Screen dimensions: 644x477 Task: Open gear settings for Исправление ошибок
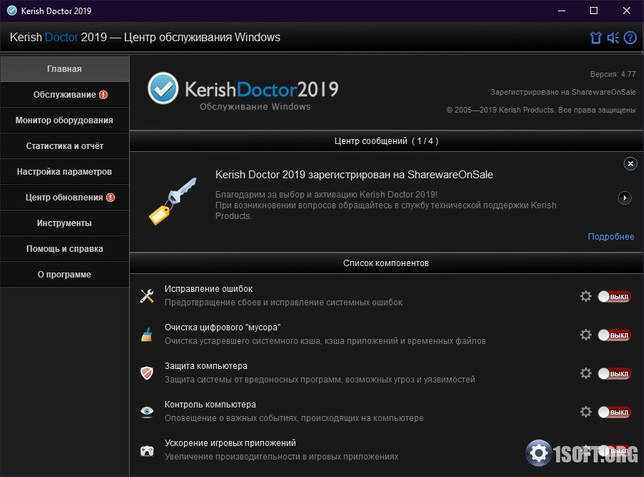click(585, 296)
